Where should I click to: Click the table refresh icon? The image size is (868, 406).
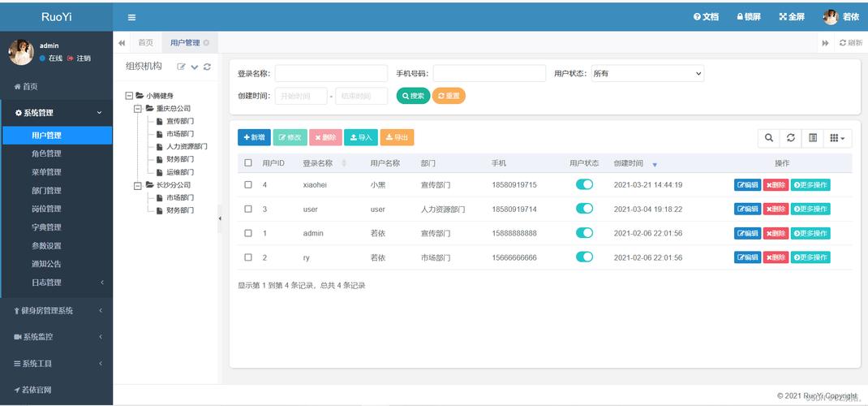tap(791, 138)
